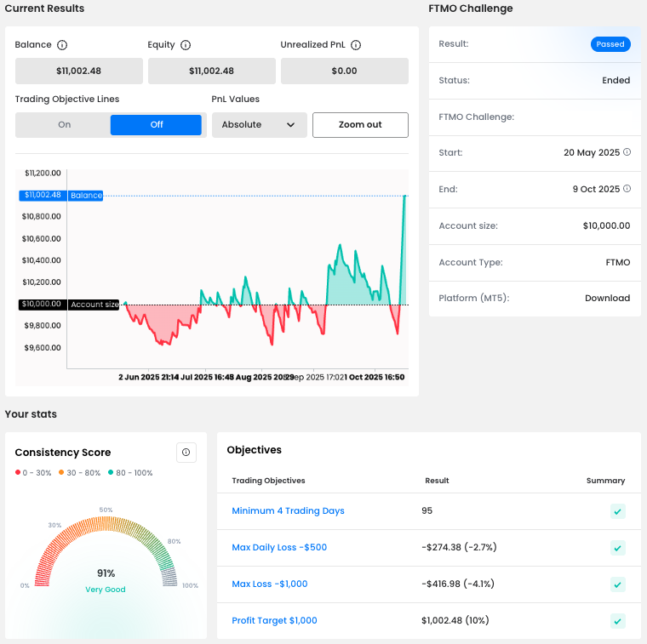Click the info icon beside Equity
647x644 pixels.
[186, 45]
